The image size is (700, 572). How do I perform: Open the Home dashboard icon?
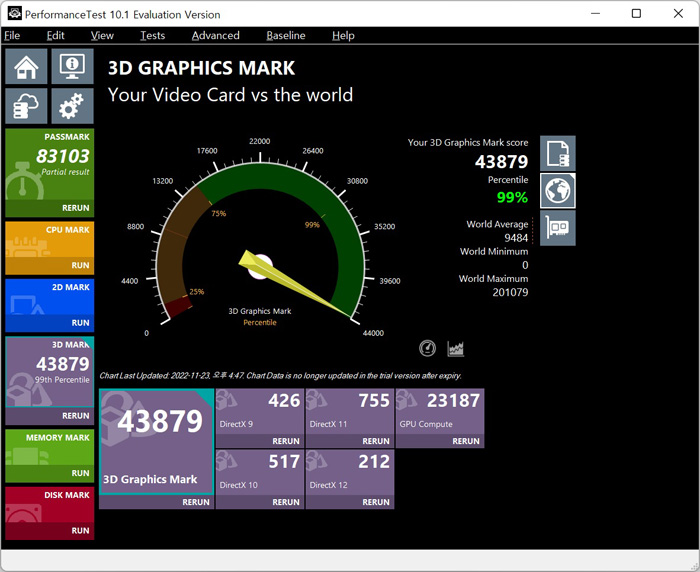tap(26, 67)
